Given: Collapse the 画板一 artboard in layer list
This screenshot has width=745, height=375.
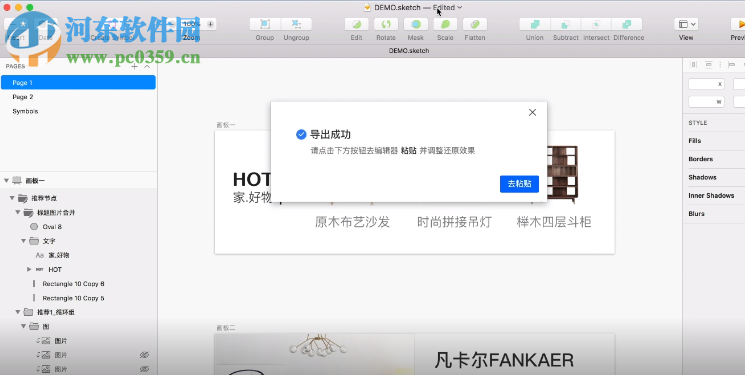Looking at the screenshot, I should [x=6, y=181].
